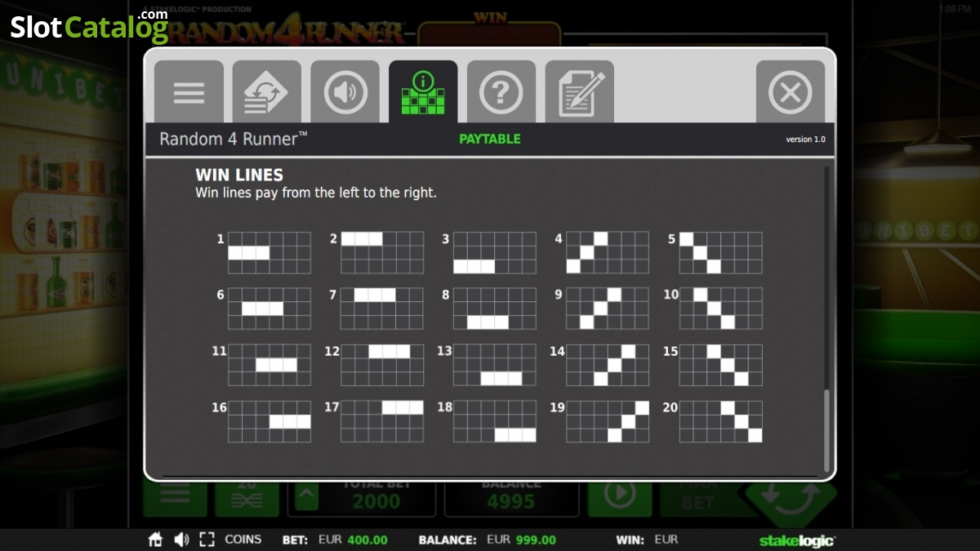Viewport: 980px width, 551px height.
Task: Click the green PAYTABLE label
Action: (490, 139)
